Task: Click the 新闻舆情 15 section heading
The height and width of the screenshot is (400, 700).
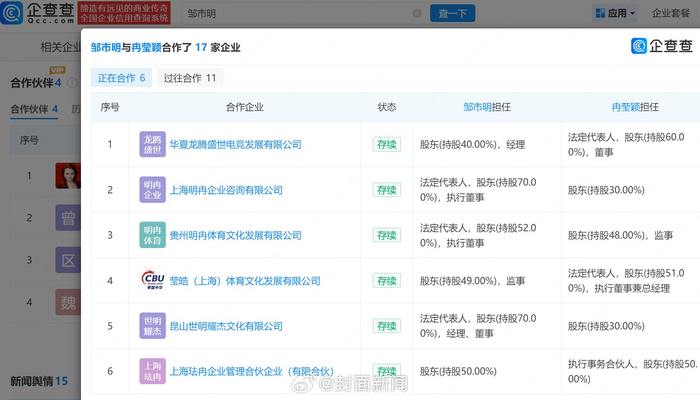Action: [39, 381]
